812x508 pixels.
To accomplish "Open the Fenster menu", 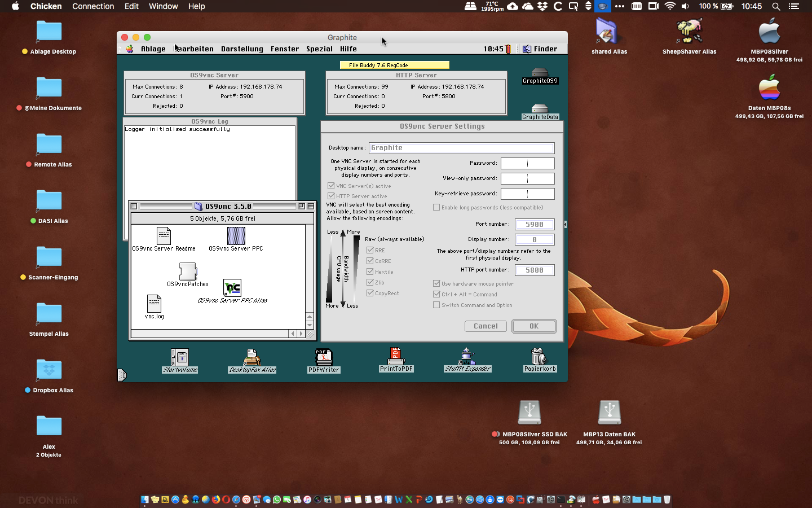I will (285, 49).
